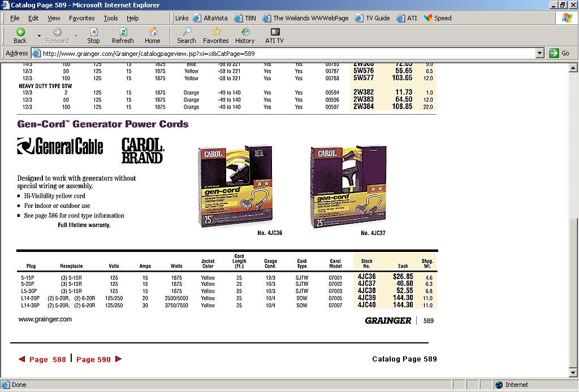Stop loading with the Stop icon

pyautogui.click(x=94, y=32)
